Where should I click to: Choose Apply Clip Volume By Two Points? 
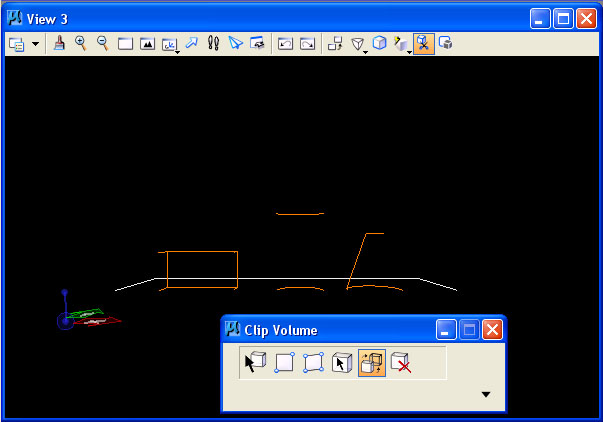(285, 362)
